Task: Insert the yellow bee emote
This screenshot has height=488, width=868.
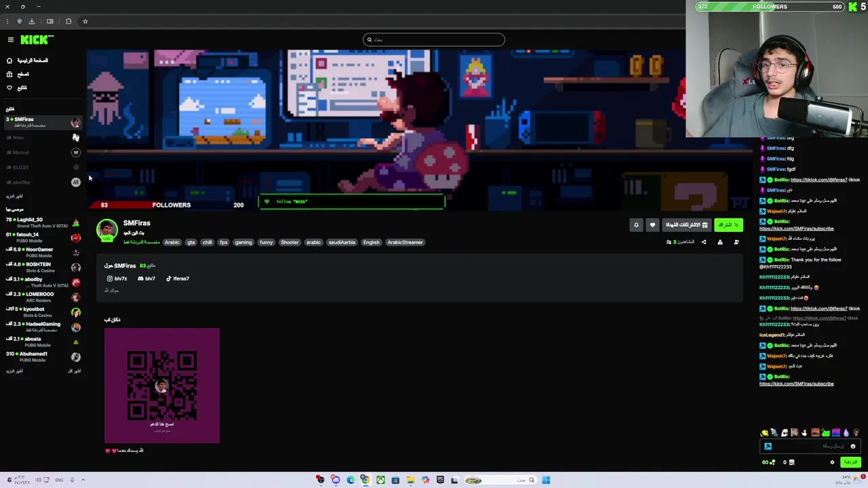Action: (x=765, y=432)
